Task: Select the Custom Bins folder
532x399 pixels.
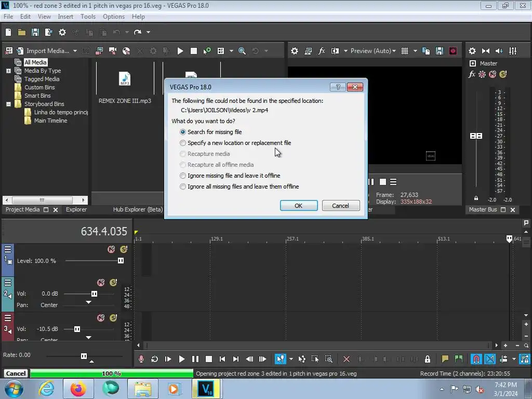Action: [x=39, y=87]
